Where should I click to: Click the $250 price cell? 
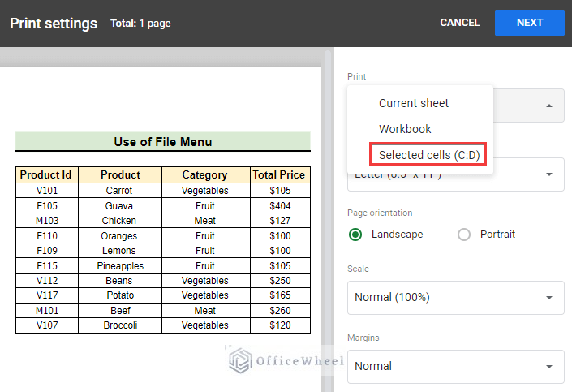click(280, 281)
